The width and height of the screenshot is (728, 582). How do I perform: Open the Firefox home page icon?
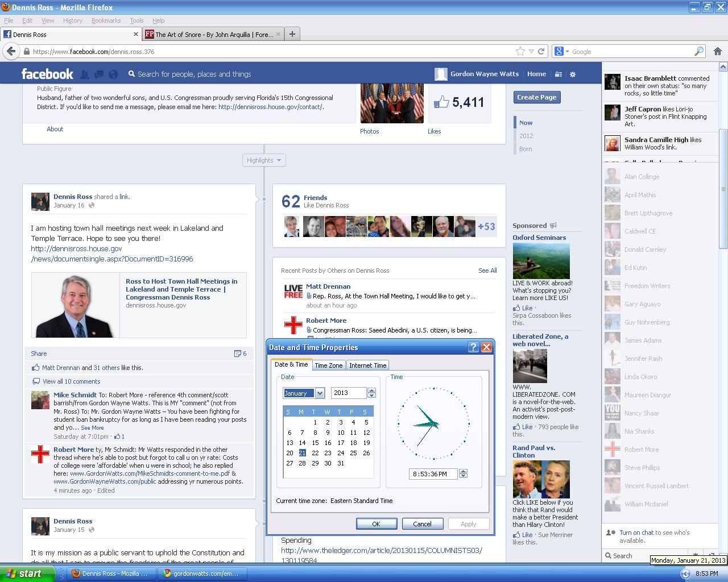[x=718, y=51]
